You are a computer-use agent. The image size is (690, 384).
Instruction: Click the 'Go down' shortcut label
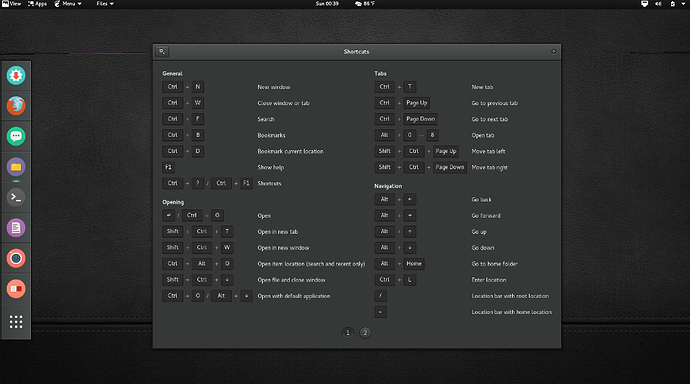483,248
